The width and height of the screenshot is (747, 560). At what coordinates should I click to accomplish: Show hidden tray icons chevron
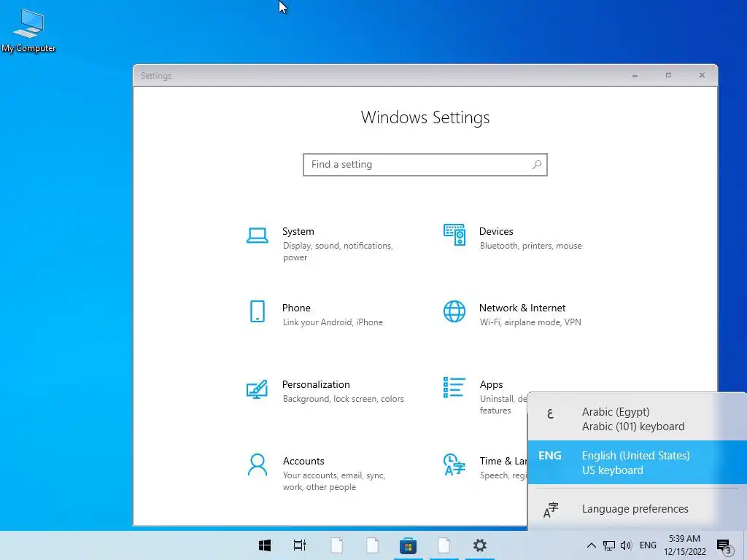[x=591, y=545]
